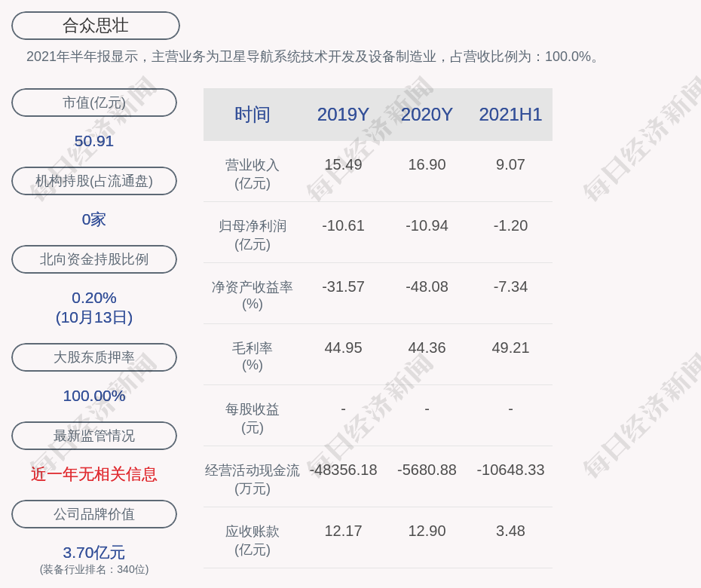This screenshot has height=588, width=701.
Task: Click the 公司品牌价值 label pill
Action: [94, 514]
